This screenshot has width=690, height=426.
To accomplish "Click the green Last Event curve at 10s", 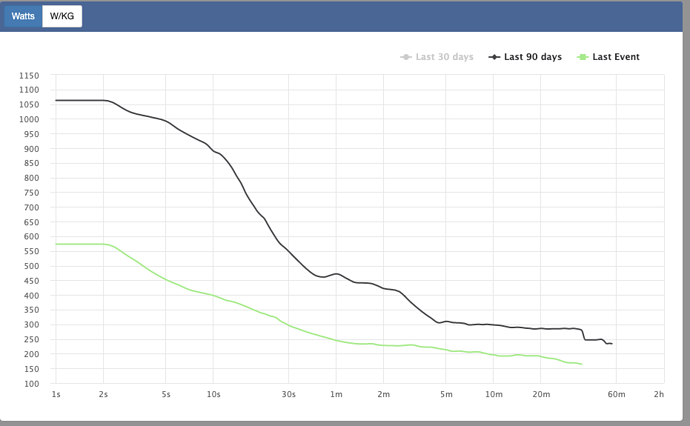I will tap(213, 296).
